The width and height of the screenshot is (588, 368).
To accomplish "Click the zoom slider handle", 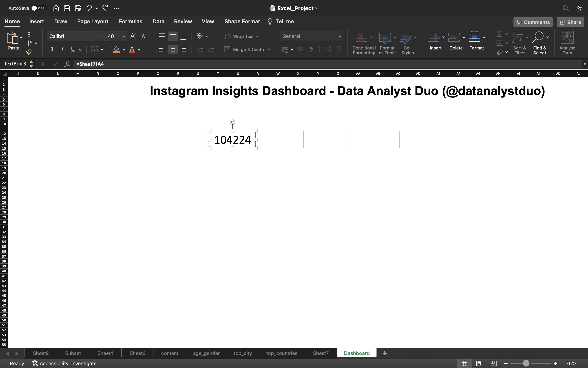I will (x=526, y=363).
